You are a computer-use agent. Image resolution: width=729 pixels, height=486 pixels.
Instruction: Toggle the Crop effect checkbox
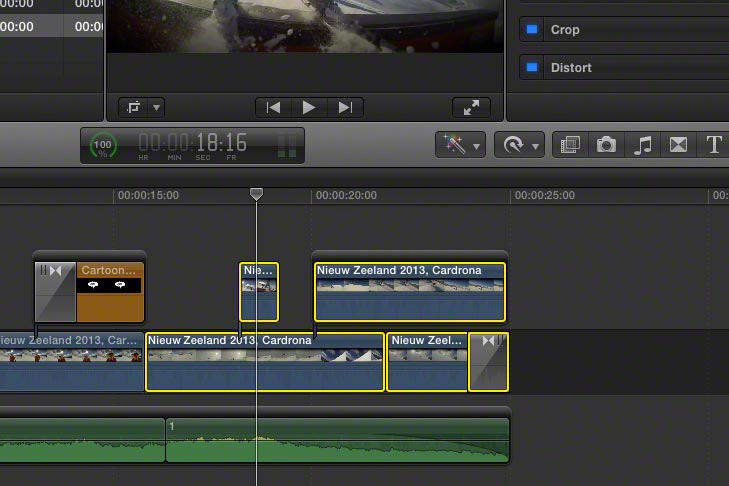pos(532,29)
